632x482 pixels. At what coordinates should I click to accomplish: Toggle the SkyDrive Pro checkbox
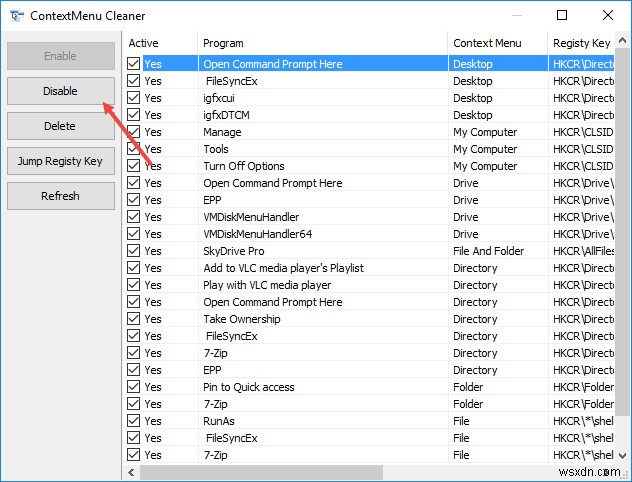133,251
